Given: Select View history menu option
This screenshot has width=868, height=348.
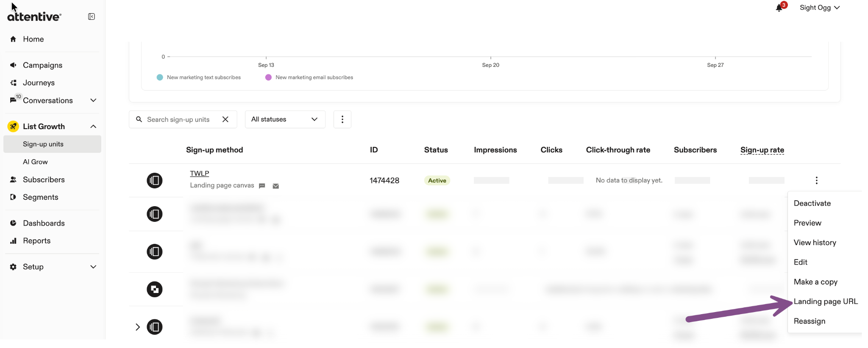Looking at the screenshot, I should pos(815,243).
